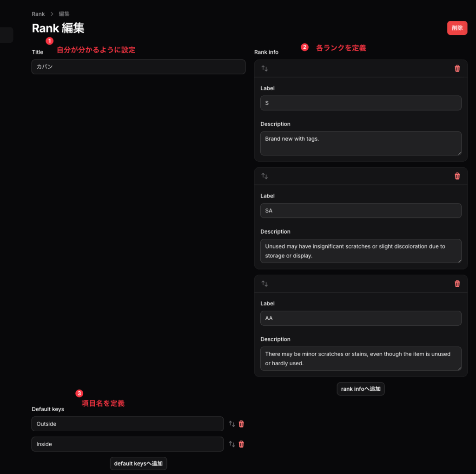Click the Label field with value AA
This screenshot has height=474, width=476.
[x=360, y=318]
